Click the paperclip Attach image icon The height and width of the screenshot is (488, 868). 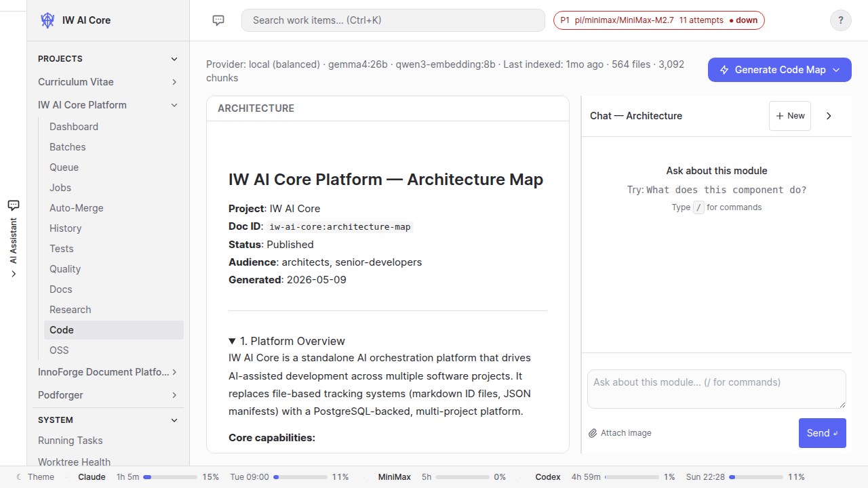593,433
